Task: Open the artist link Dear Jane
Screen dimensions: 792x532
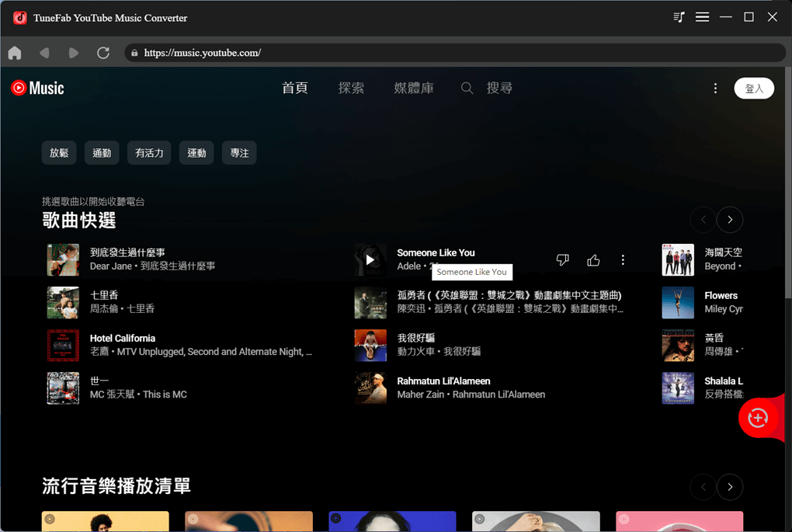Action: click(x=110, y=266)
